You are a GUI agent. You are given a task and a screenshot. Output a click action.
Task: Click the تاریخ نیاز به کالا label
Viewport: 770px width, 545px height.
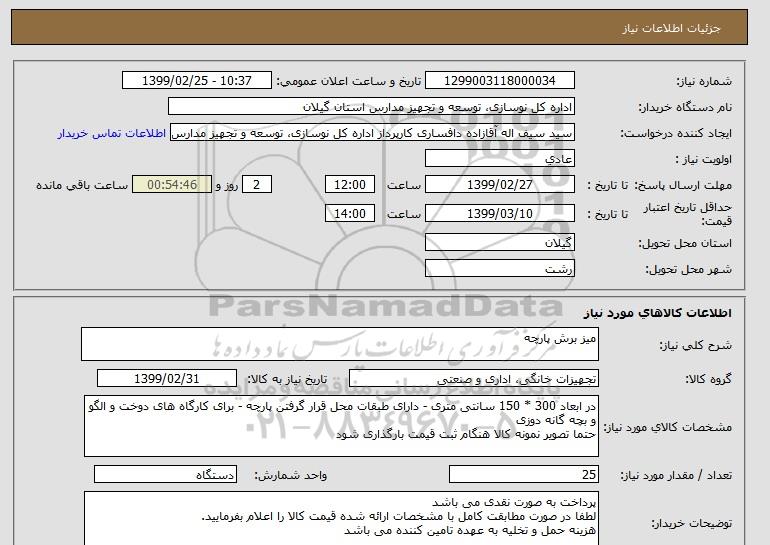[287, 380]
